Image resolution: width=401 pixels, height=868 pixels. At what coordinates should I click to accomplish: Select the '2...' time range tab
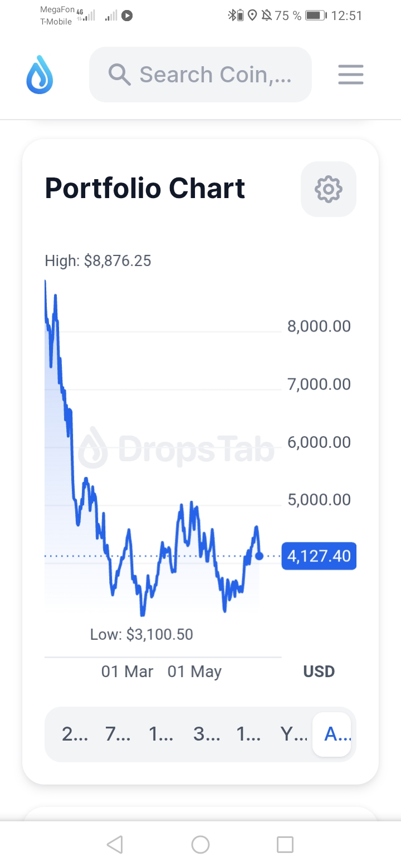click(75, 734)
